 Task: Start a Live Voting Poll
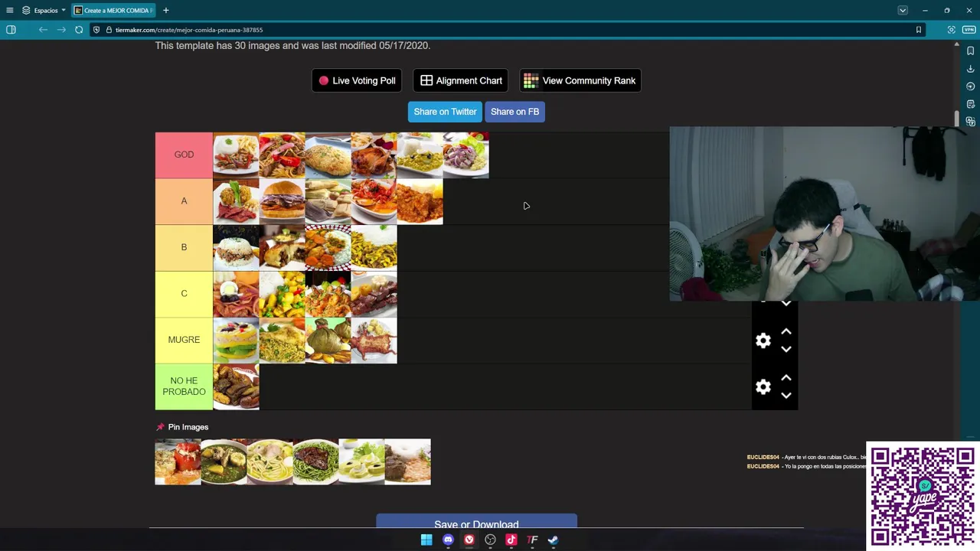tap(357, 80)
